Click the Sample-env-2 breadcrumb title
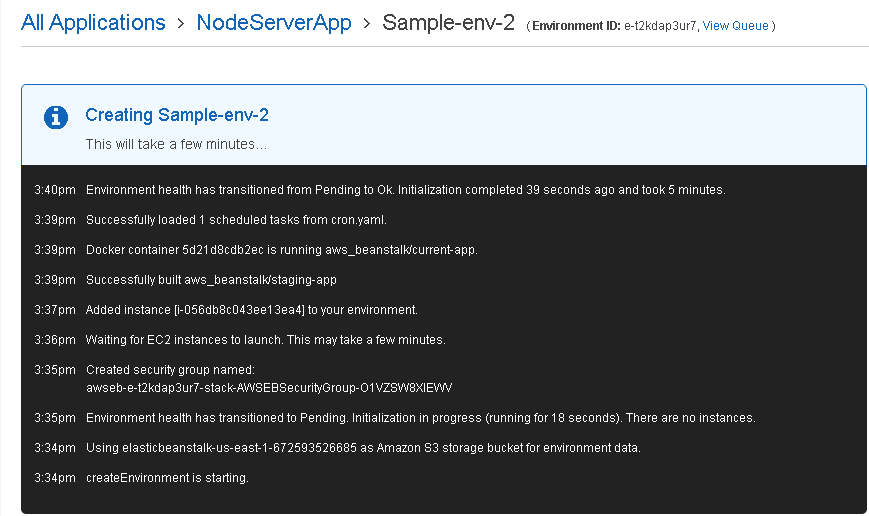 448,23
